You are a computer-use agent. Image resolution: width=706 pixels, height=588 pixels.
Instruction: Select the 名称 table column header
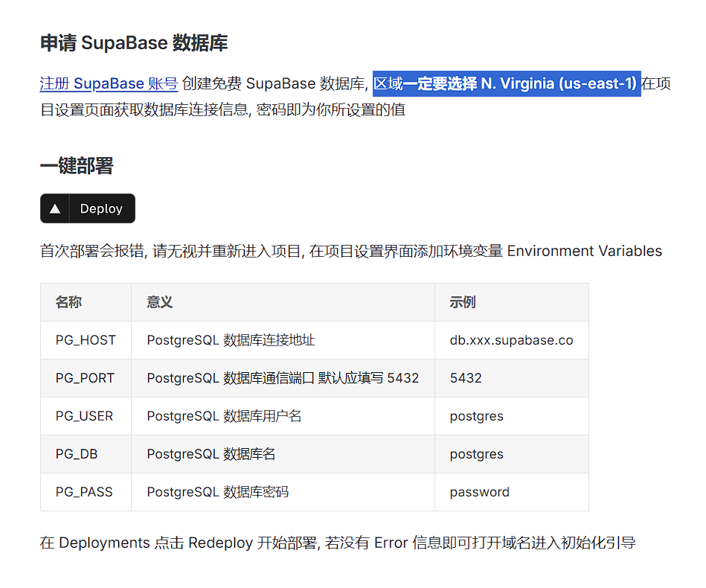(x=68, y=302)
